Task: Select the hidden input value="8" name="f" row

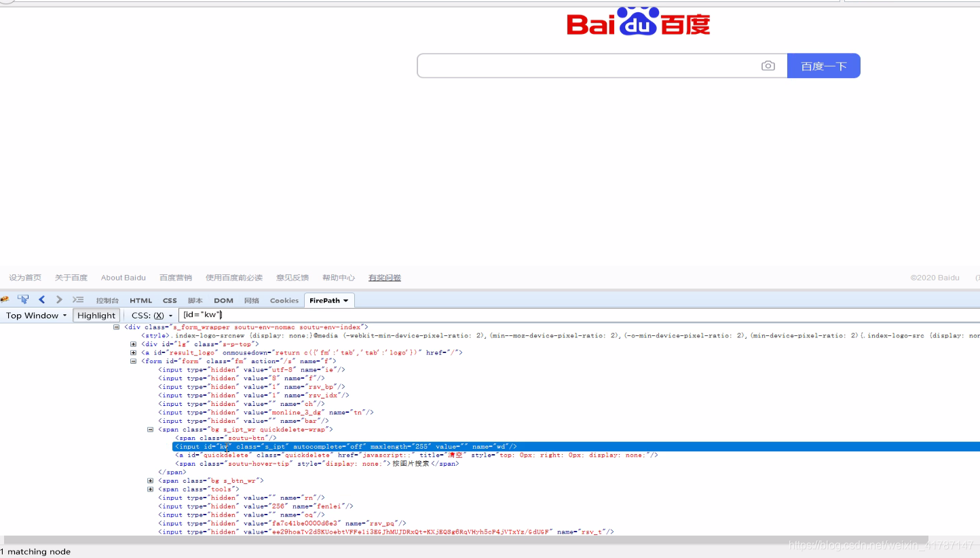Action: [242, 378]
